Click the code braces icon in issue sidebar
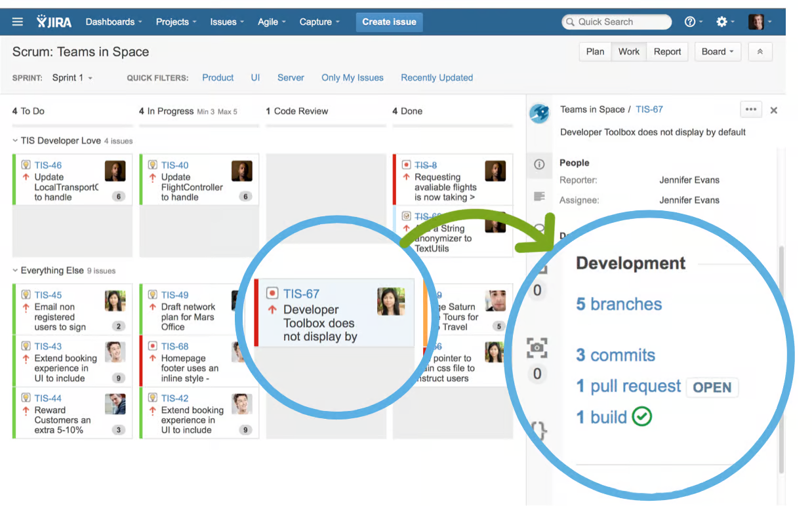This screenshot has width=812, height=506. tap(539, 431)
